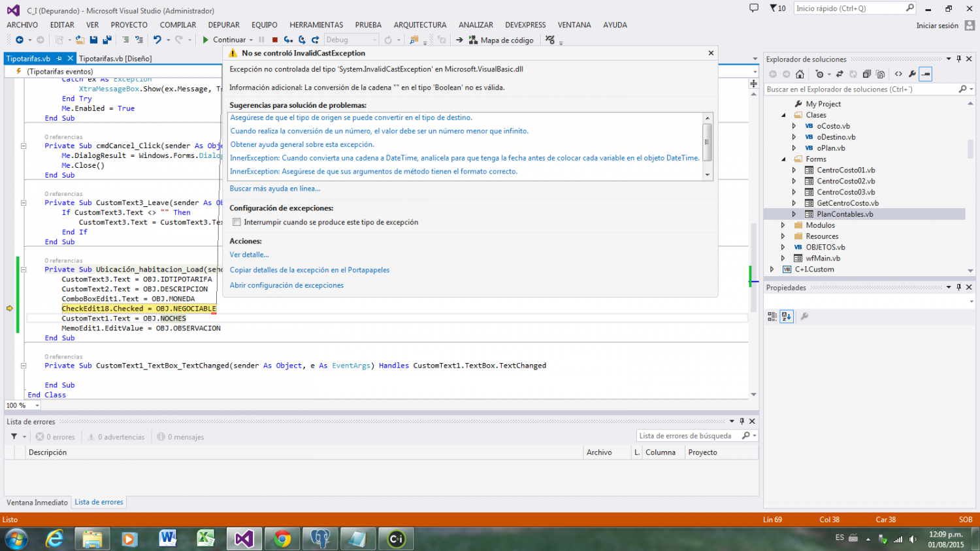
Task: Click Buscar más ayuda en línea link
Action: 275,189
